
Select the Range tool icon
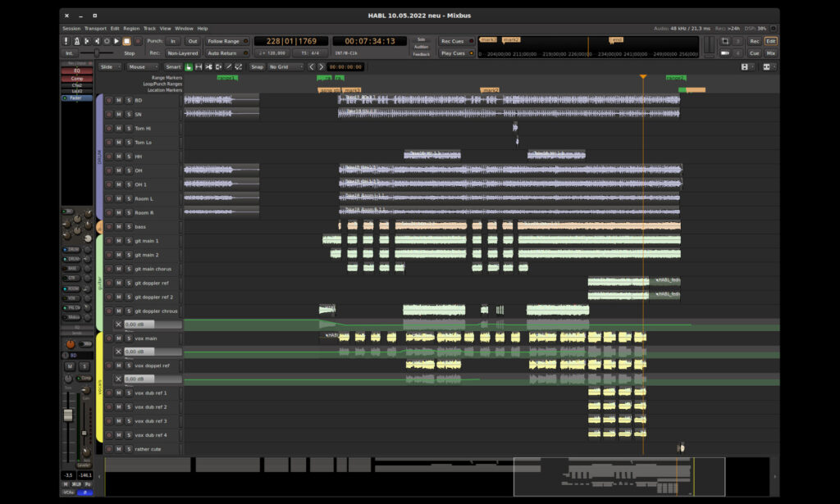pyautogui.click(x=199, y=67)
